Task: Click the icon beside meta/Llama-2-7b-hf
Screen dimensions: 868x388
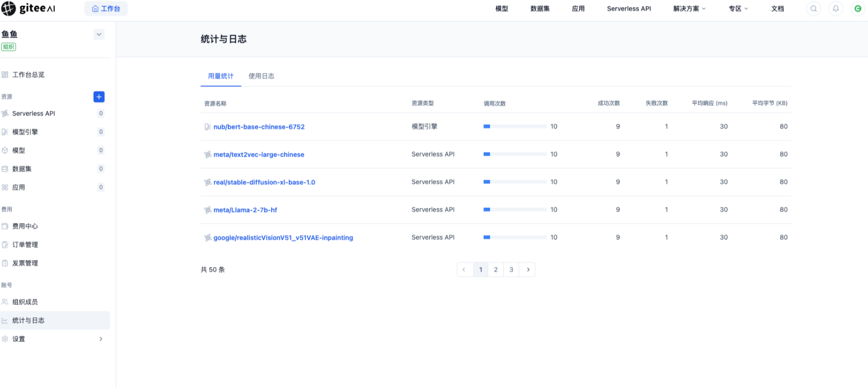Action: (208, 210)
